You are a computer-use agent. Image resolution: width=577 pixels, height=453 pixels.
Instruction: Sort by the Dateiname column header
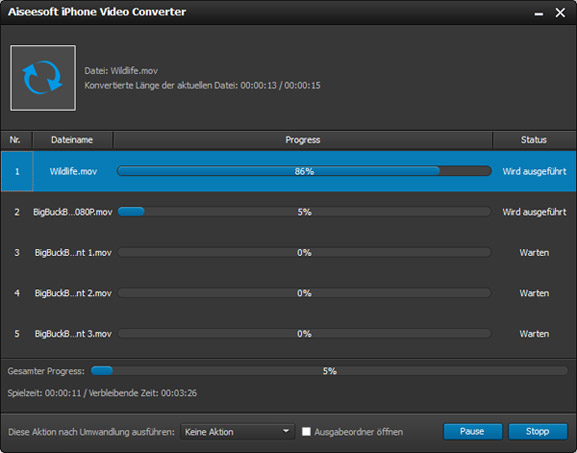[x=72, y=140]
